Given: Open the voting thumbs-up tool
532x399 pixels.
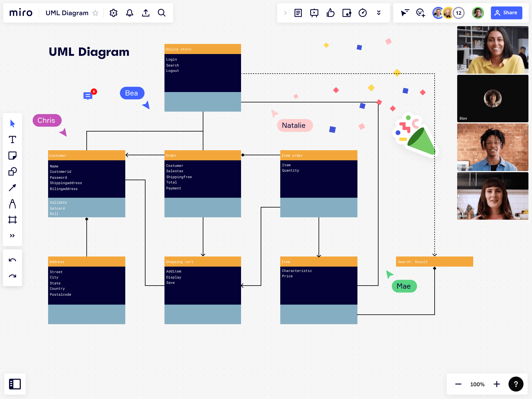Looking at the screenshot, I should 330,13.
